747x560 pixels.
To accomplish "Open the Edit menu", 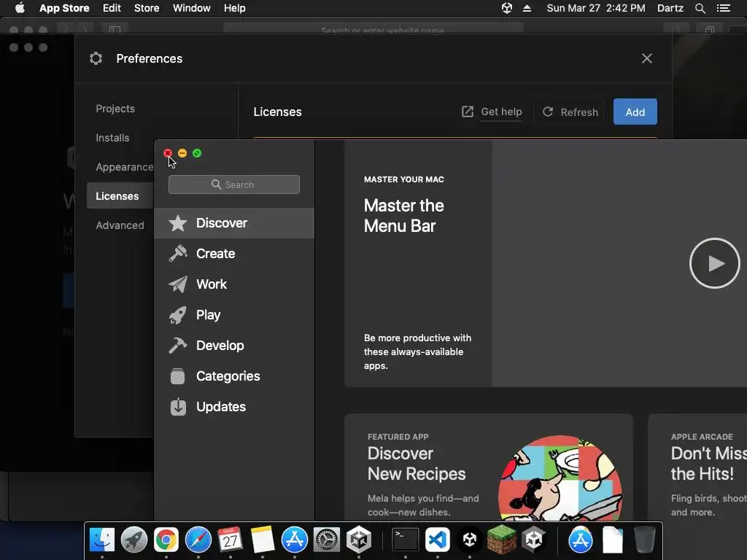I will 112,8.
